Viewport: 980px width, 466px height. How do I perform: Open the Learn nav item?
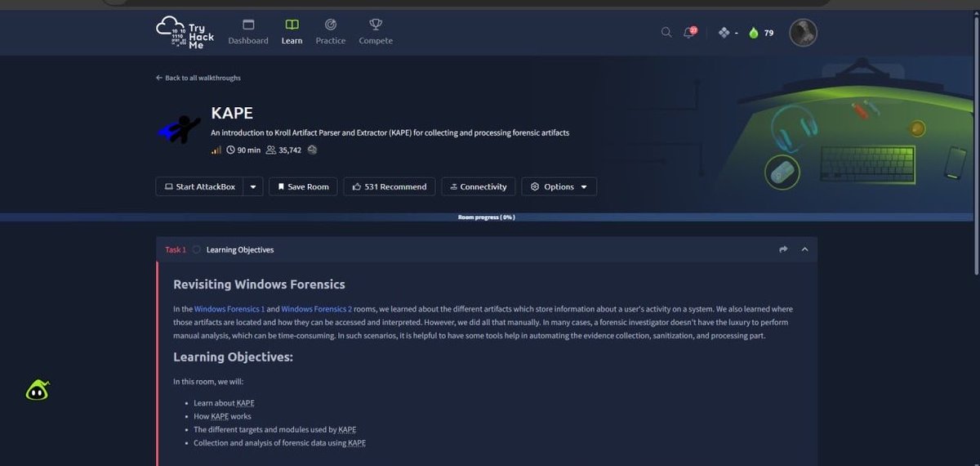pyautogui.click(x=292, y=32)
